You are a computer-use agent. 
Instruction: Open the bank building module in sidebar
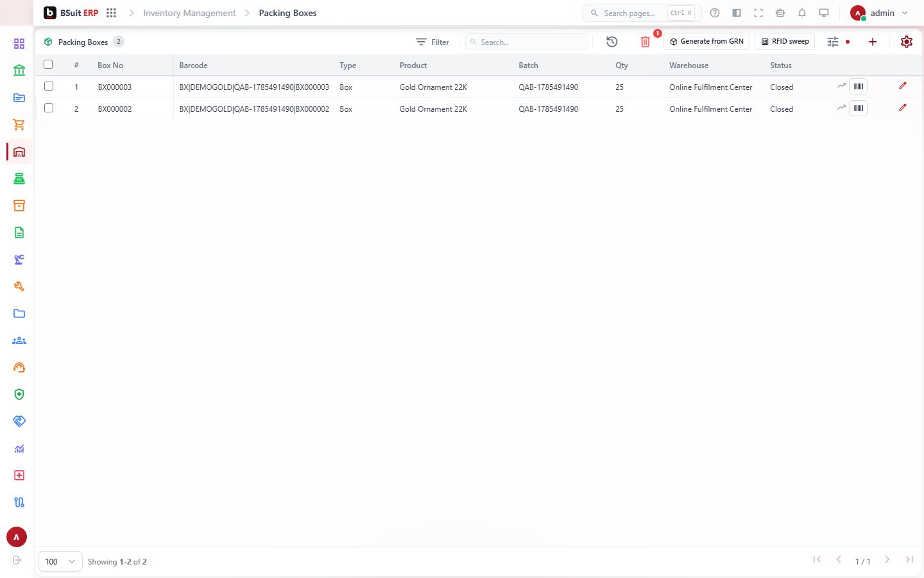(x=19, y=71)
